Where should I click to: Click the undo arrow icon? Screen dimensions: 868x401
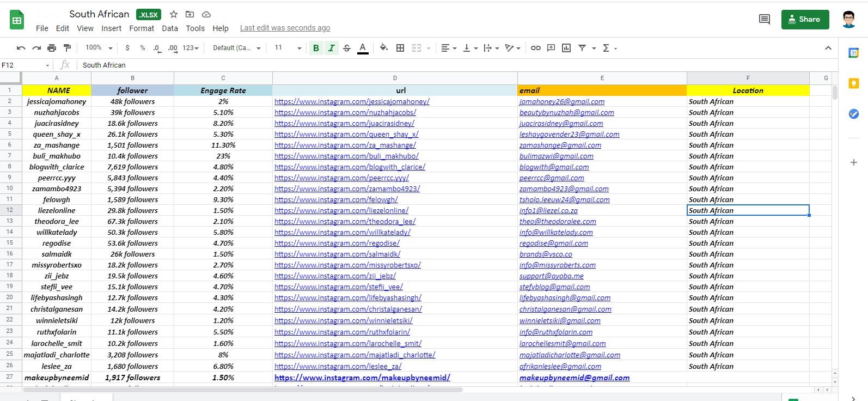click(21, 48)
